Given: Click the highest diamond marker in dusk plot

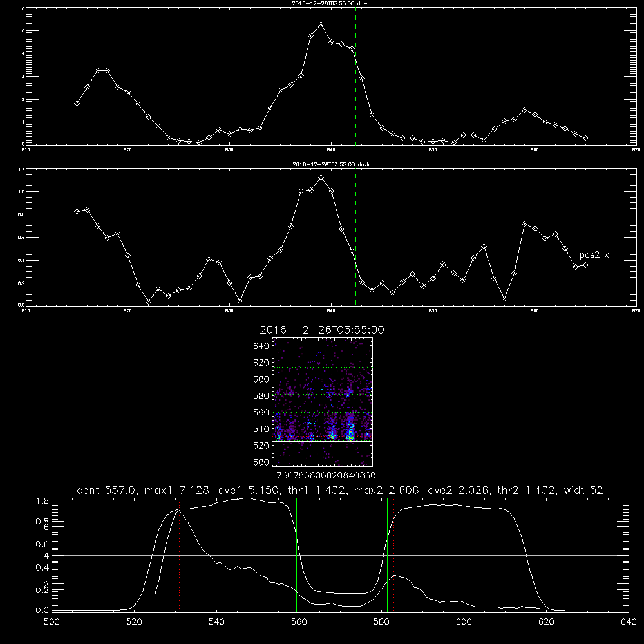Looking at the screenshot, I should tap(321, 178).
